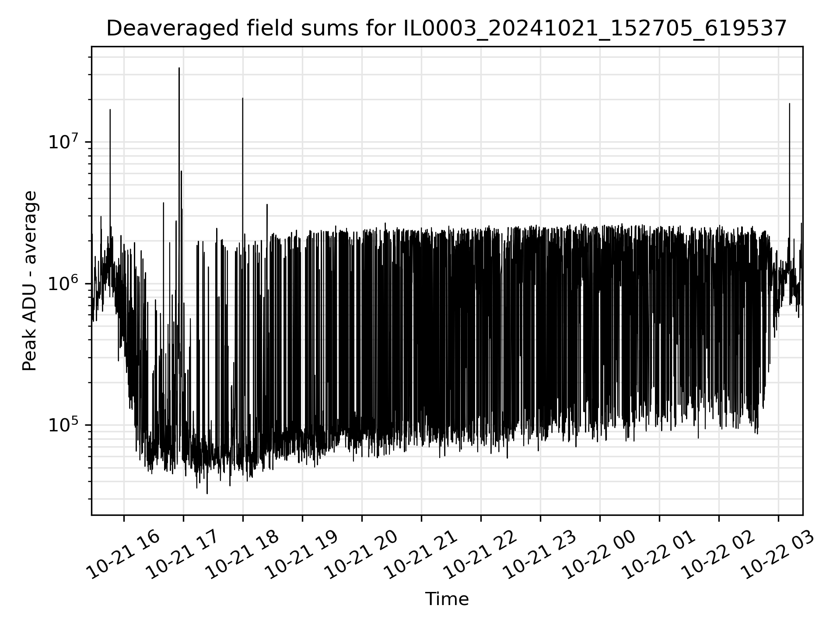
Task: Click the x-axis tick label '10-22 03'
Action: coord(777,554)
